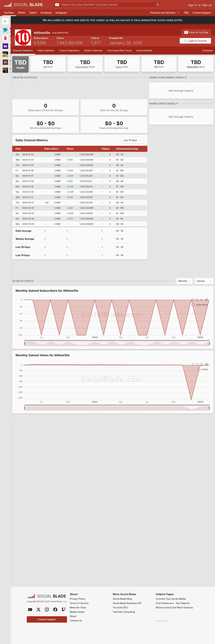The width and height of the screenshot is (215, 644).
Task: Switch the Subscribers chart to line view
Action: (x=202, y=299)
